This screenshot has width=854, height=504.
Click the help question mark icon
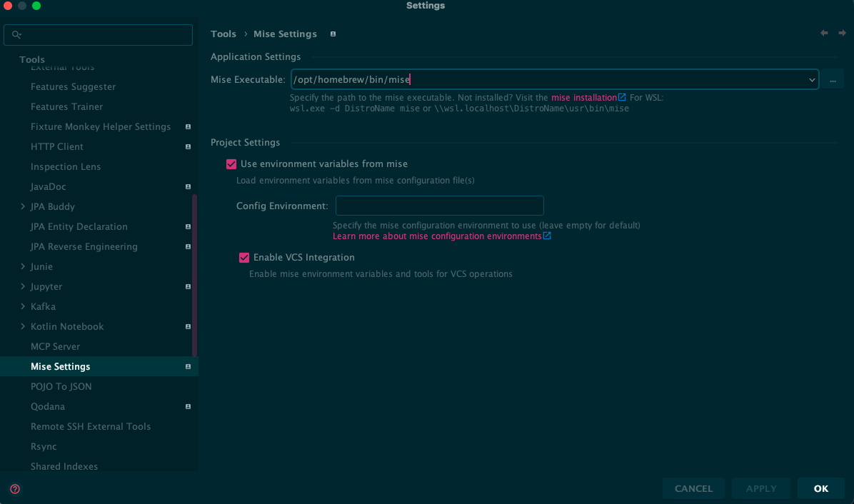[15, 489]
